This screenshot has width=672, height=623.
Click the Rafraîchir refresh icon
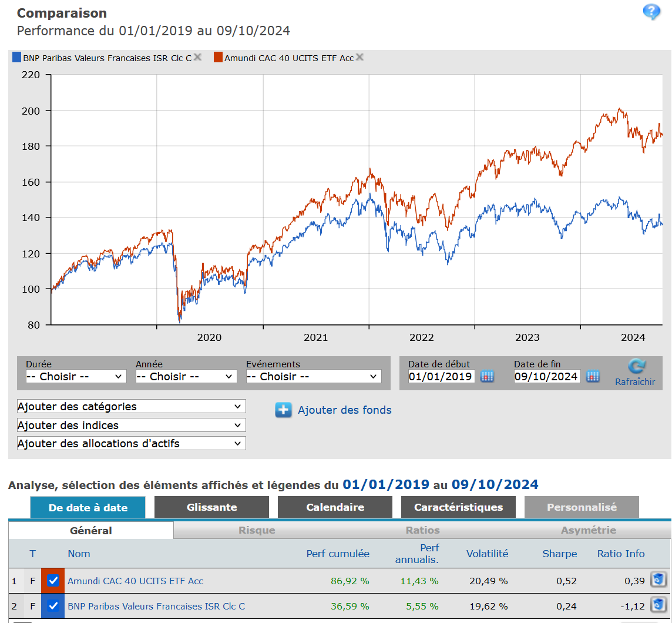point(636,366)
